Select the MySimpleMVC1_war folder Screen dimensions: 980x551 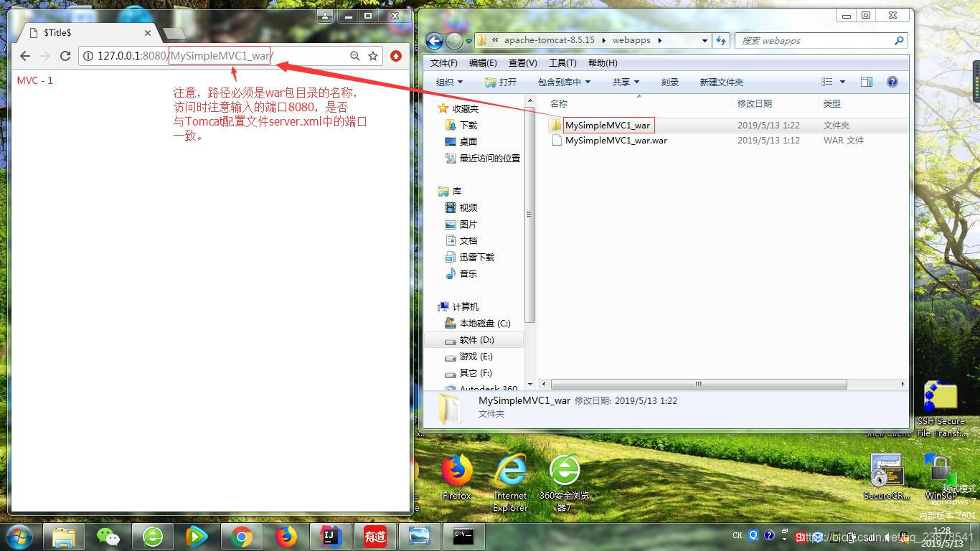pos(607,125)
